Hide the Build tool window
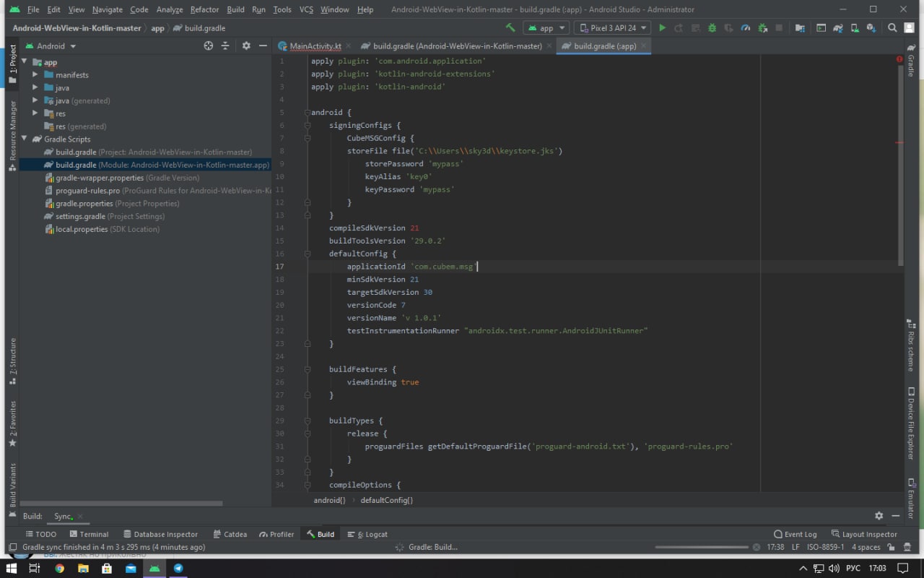924x578 pixels. tap(896, 516)
